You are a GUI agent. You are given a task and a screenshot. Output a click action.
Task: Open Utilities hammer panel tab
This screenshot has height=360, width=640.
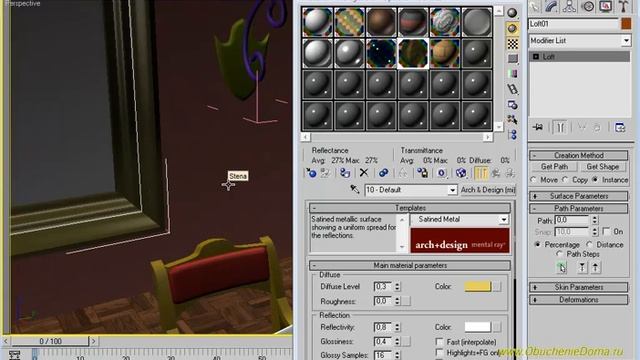[x=624, y=6]
